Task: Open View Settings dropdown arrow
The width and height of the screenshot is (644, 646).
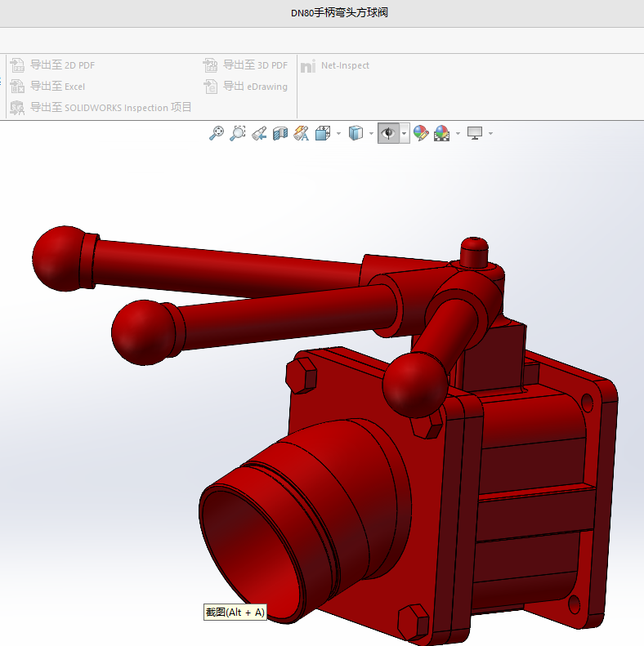Action: [x=490, y=133]
